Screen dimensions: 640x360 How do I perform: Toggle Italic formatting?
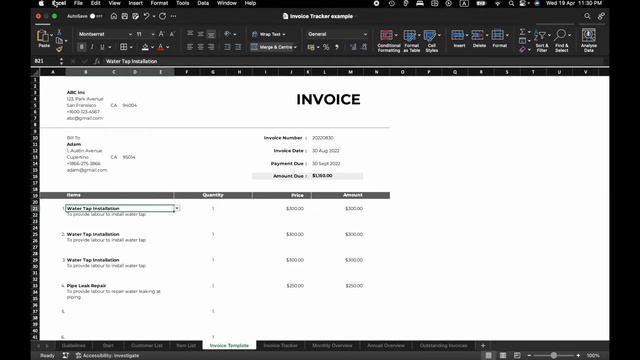tap(92, 47)
